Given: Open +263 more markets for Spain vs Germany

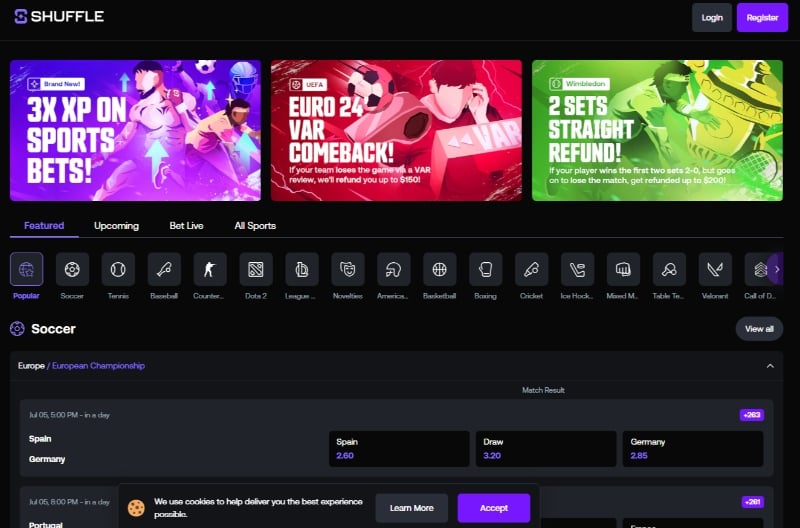Looking at the screenshot, I should coord(752,415).
